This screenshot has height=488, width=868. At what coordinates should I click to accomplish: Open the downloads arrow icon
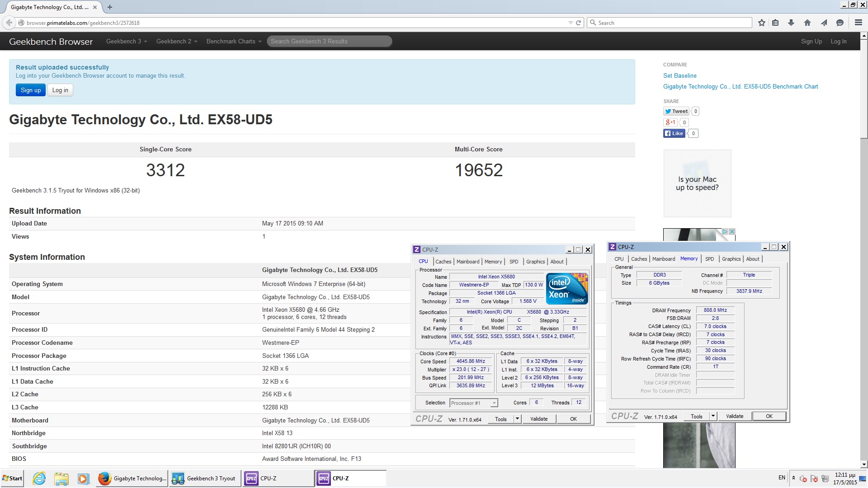tap(791, 23)
